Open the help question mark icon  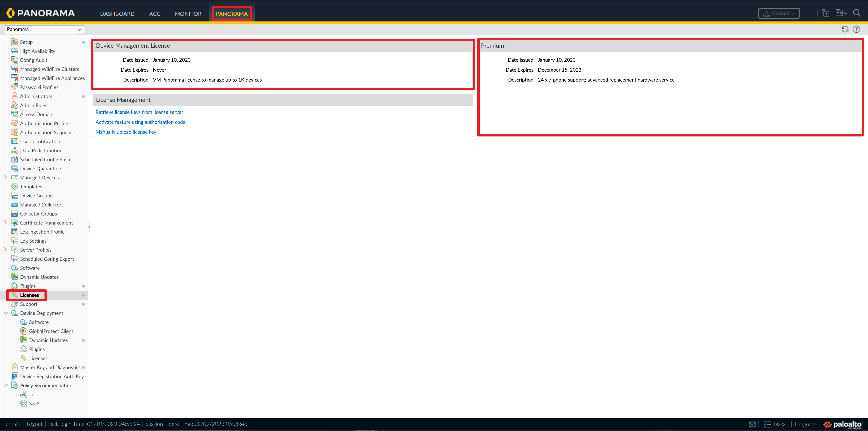856,29
